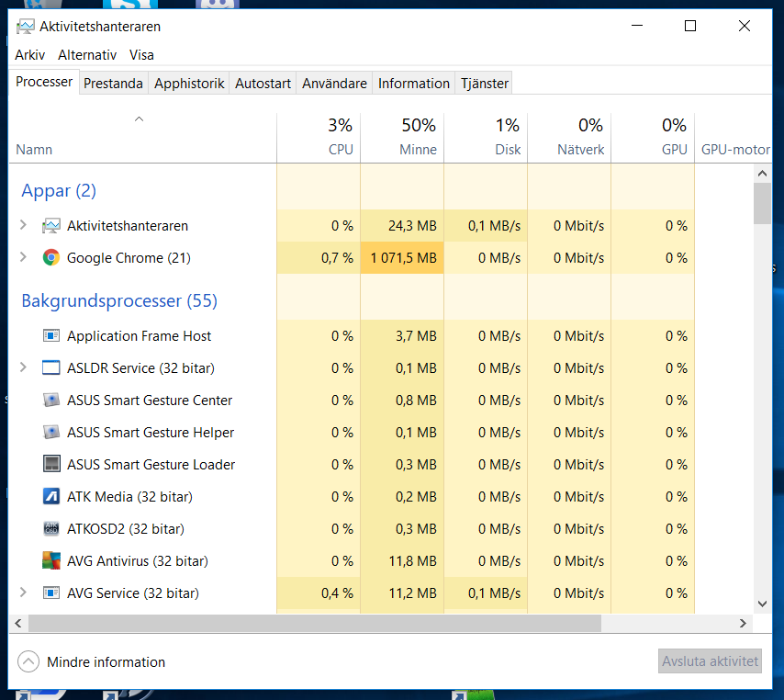
Task: Select the ASUS Smart Gesture Loader name
Action: 151,464
